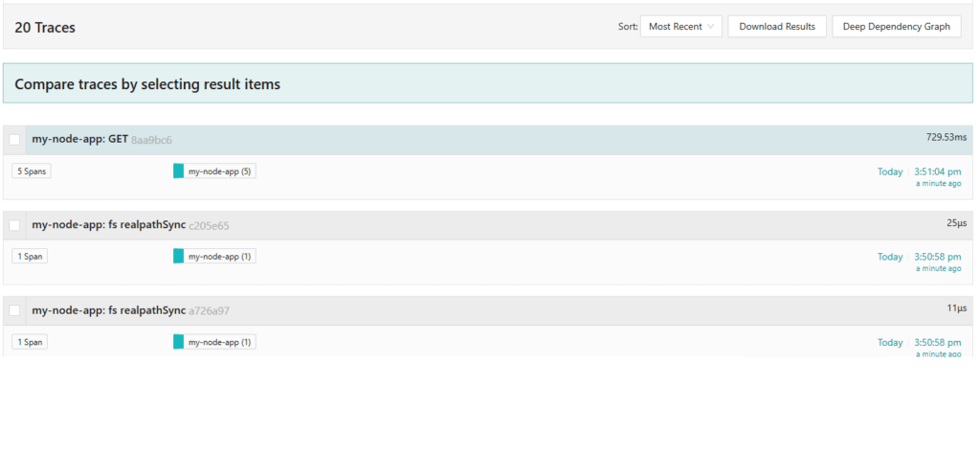980x455 pixels.
Task: Open the Deep Dependency Graph
Action: coord(896,27)
